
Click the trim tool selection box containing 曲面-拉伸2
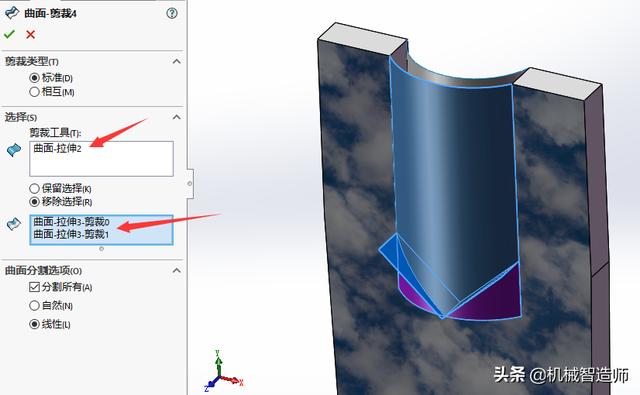point(101,159)
